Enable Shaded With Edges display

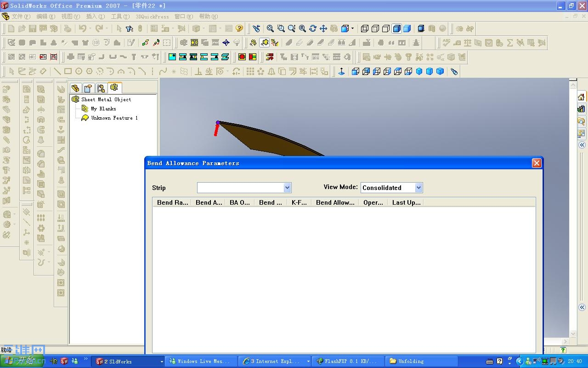click(x=396, y=29)
